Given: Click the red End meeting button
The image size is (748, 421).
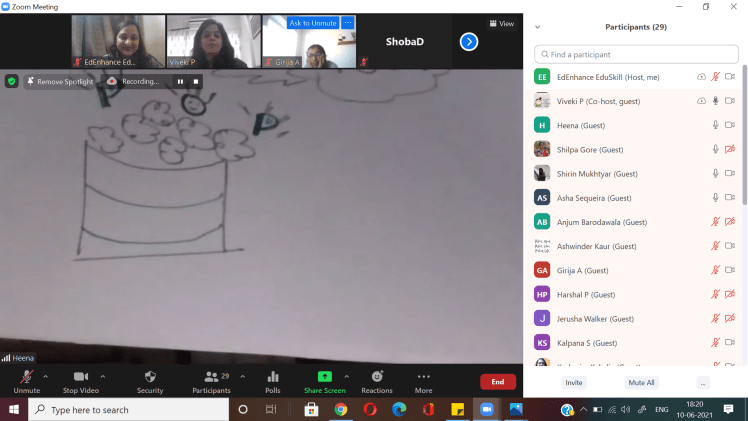Looking at the screenshot, I should coord(498,382).
